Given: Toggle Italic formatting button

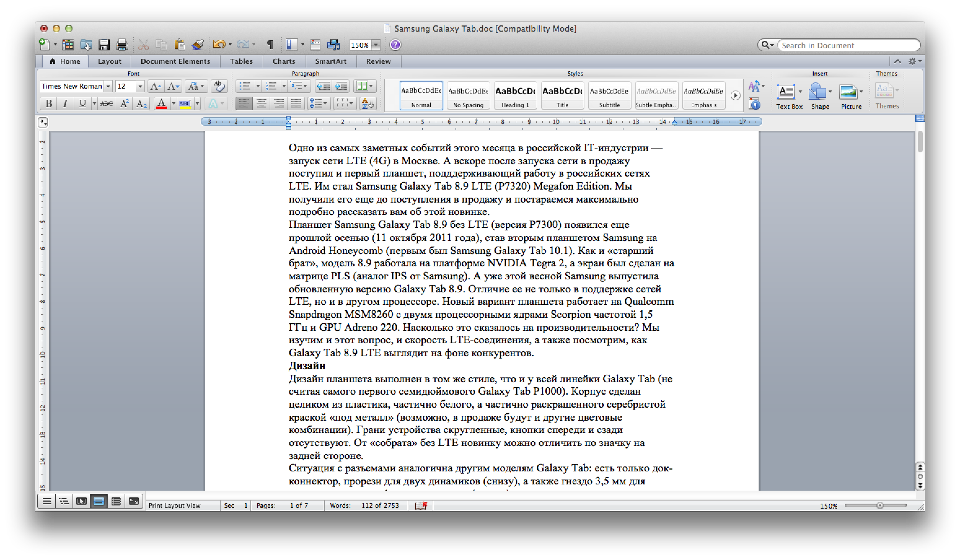Looking at the screenshot, I should [65, 103].
